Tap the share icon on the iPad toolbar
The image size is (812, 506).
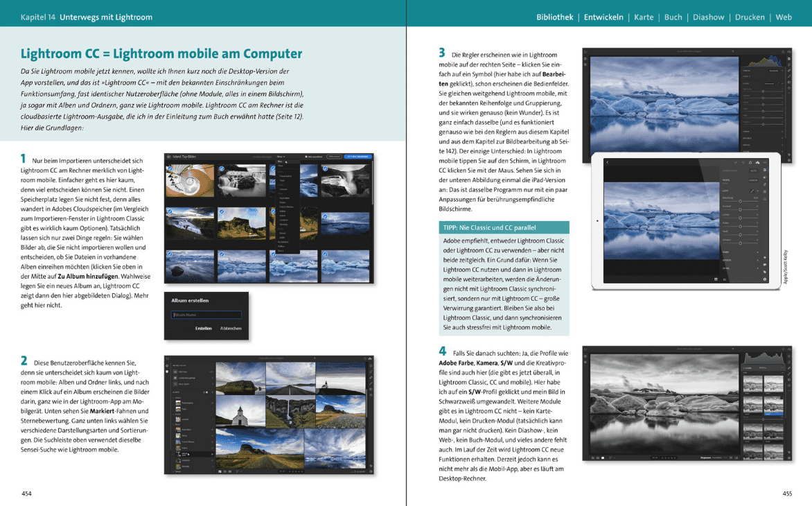(750, 162)
